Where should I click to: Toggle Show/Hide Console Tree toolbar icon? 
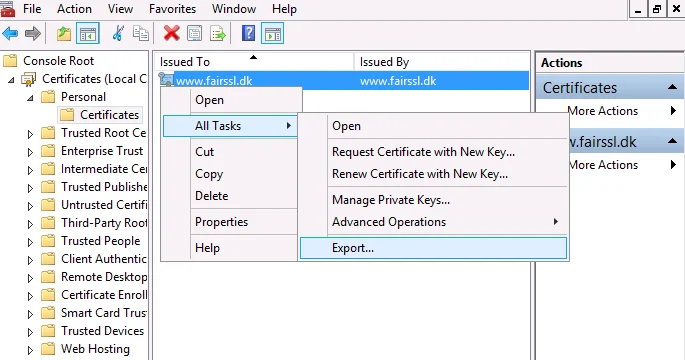tap(88, 34)
